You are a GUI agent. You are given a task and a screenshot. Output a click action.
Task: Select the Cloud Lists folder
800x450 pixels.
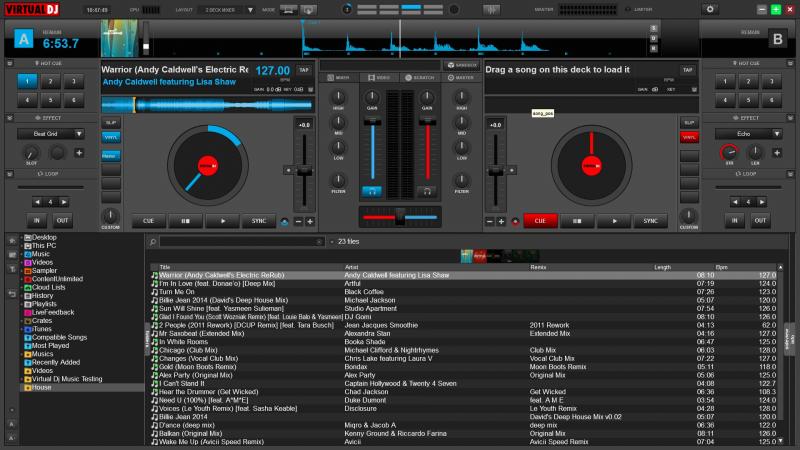click(x=48, y=287)
